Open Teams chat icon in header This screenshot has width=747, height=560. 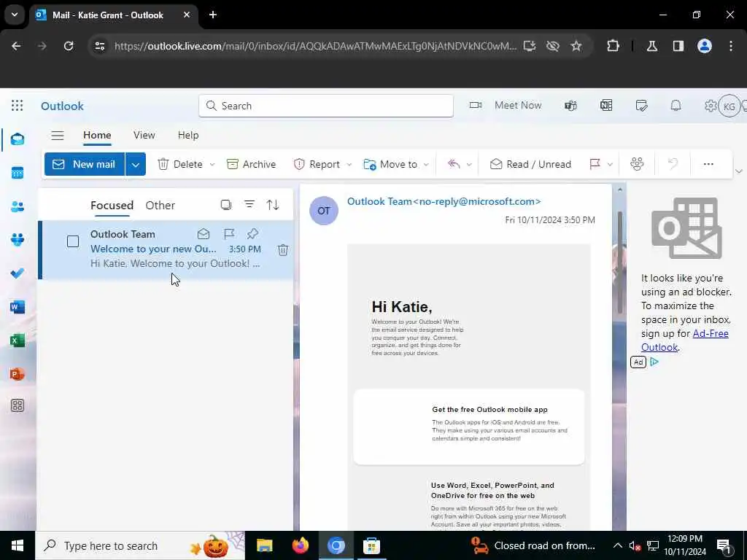(x=570, y=106)
